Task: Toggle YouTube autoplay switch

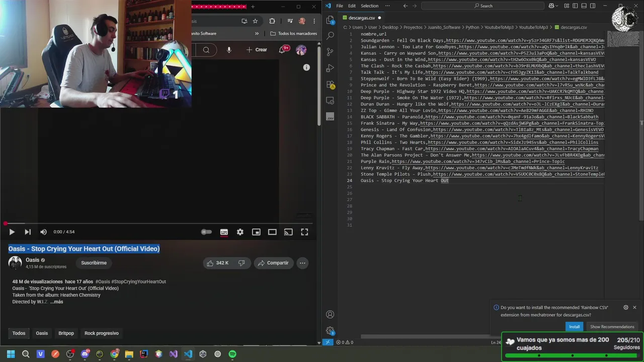Action: click(x=206, y=232)
